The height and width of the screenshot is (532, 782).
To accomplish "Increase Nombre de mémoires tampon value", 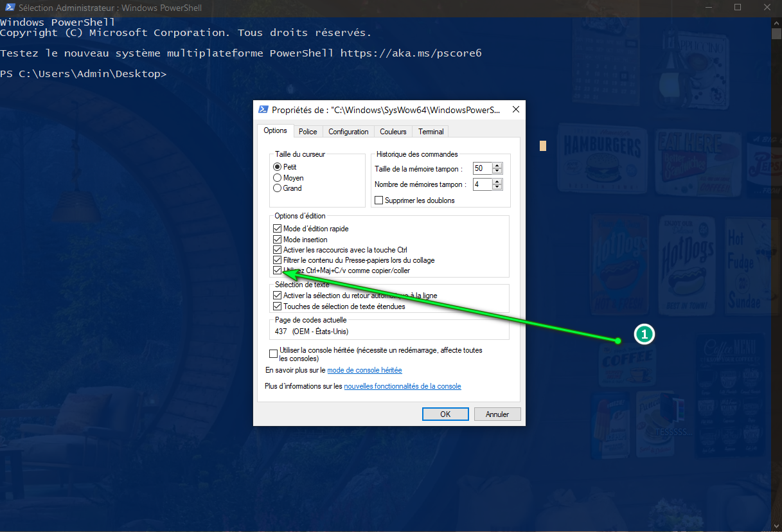I will [x=497, y=182].
